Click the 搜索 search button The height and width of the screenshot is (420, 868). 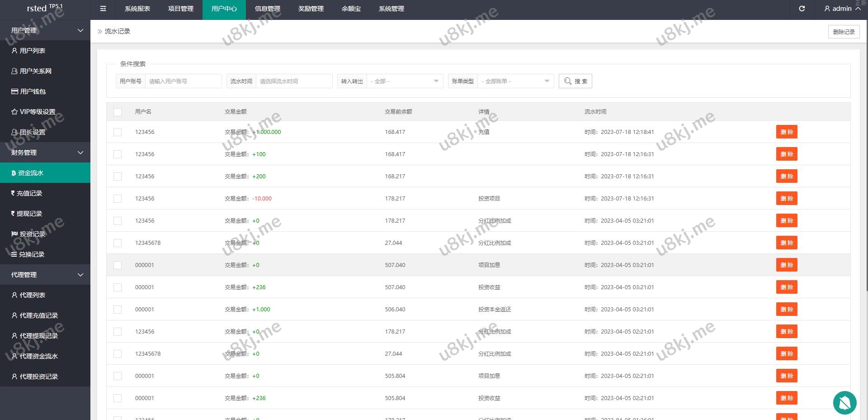click(575, 81)
